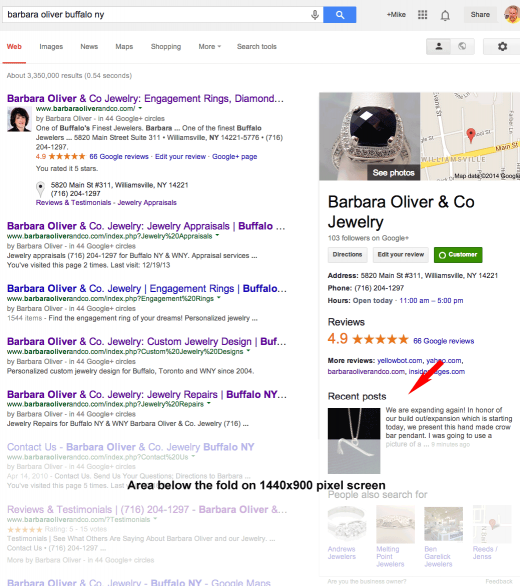Enable personal results person toggle
520x586 pixels.
click(439, 46)
